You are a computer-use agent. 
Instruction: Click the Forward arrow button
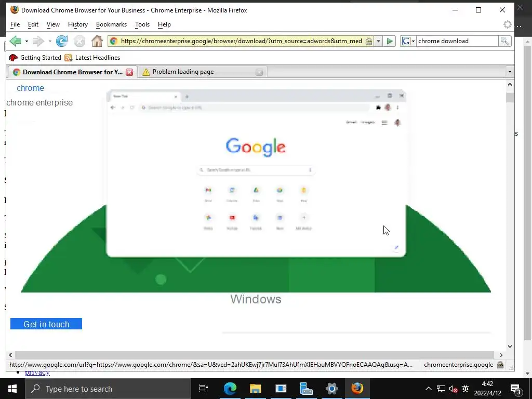[x=38, y=41]
